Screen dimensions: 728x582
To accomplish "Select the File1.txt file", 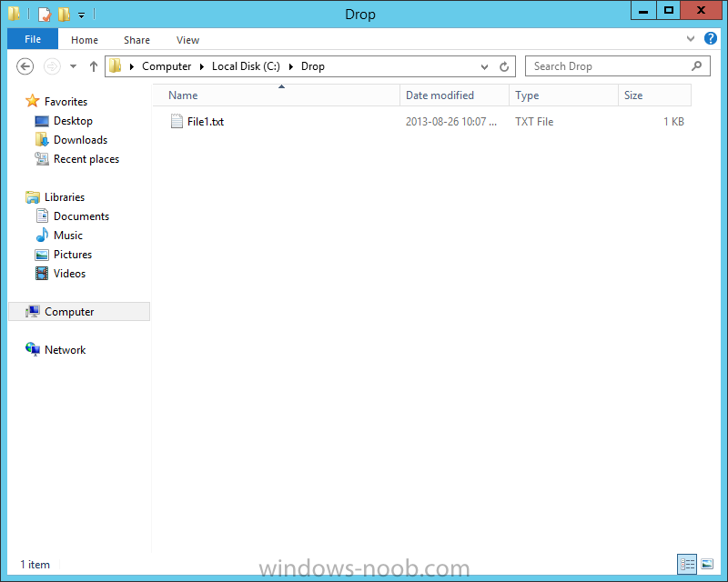I will 206,122.
